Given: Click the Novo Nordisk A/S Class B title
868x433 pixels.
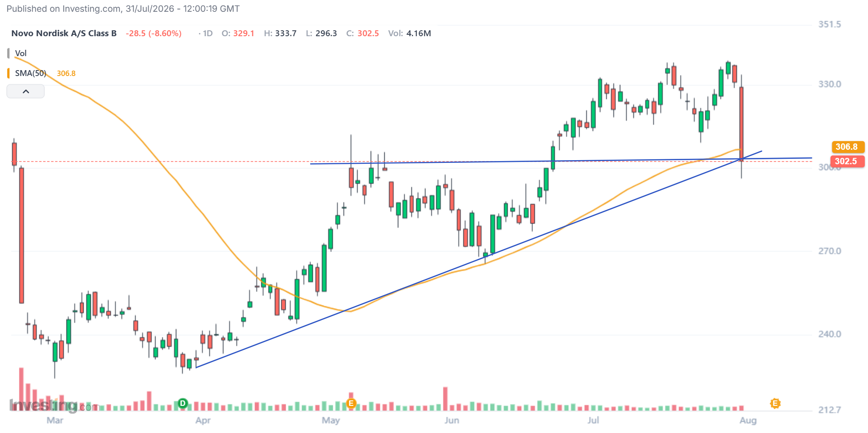Looking at the screenshot, I should [64, 33].
